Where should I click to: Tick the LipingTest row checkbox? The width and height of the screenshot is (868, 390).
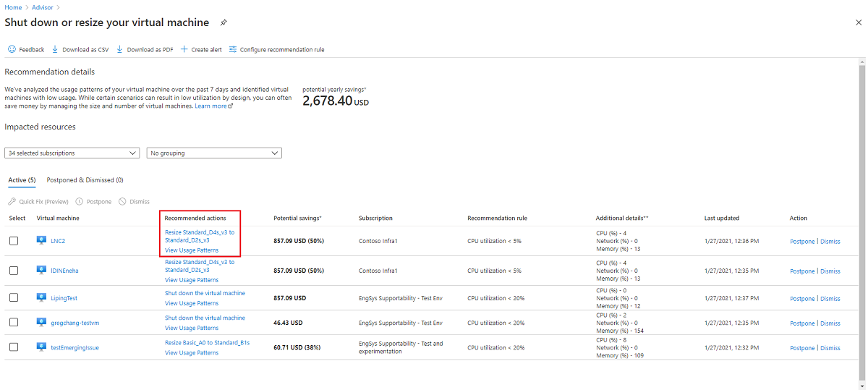pyautogui.click(x=14, y=297)
